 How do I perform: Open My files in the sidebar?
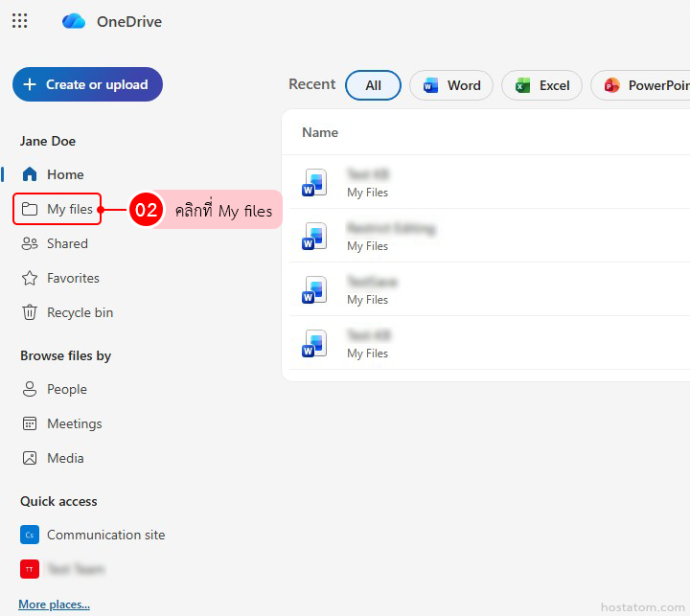coord(57,209)
